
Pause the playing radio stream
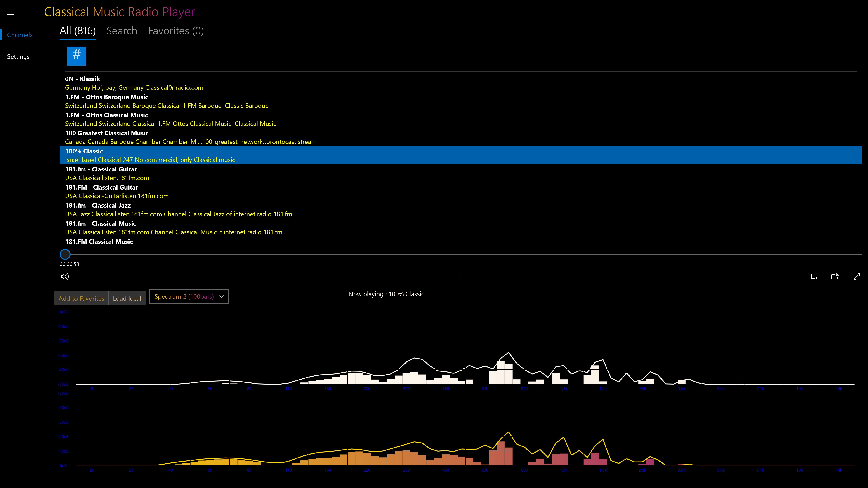[461, 277]
